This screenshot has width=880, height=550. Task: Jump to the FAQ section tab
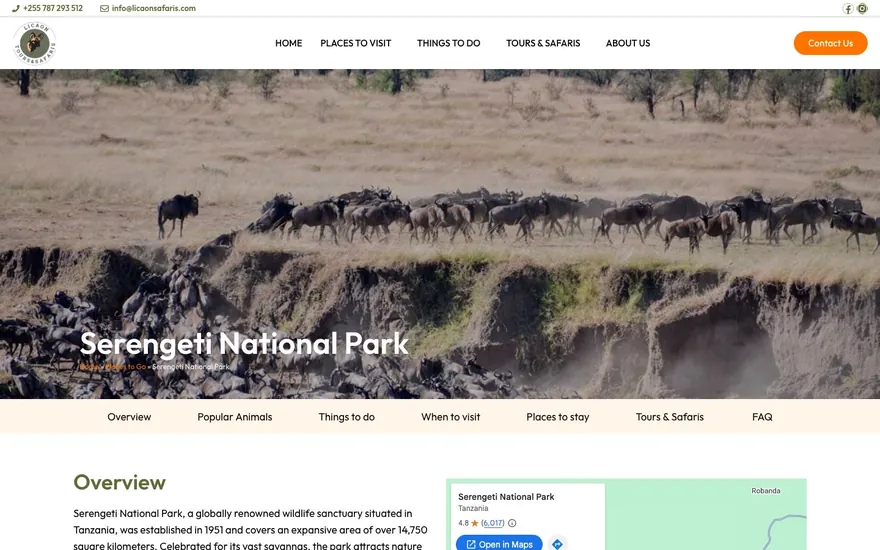pos(762,417)
